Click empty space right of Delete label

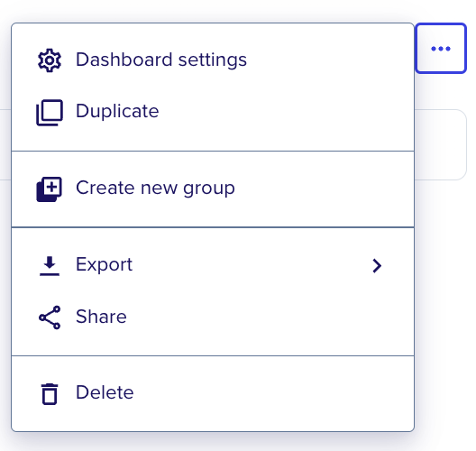[x=273, y=392]
